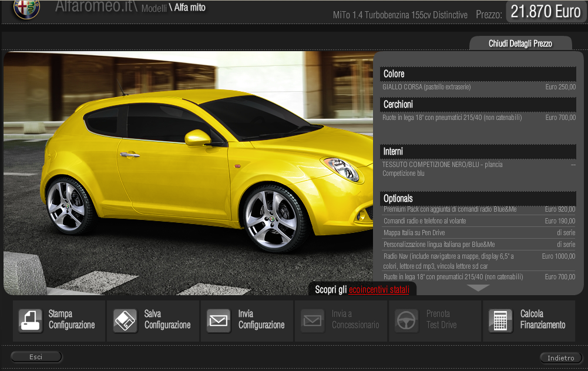Click the Euro 190,00 price value

pos(560,221)
